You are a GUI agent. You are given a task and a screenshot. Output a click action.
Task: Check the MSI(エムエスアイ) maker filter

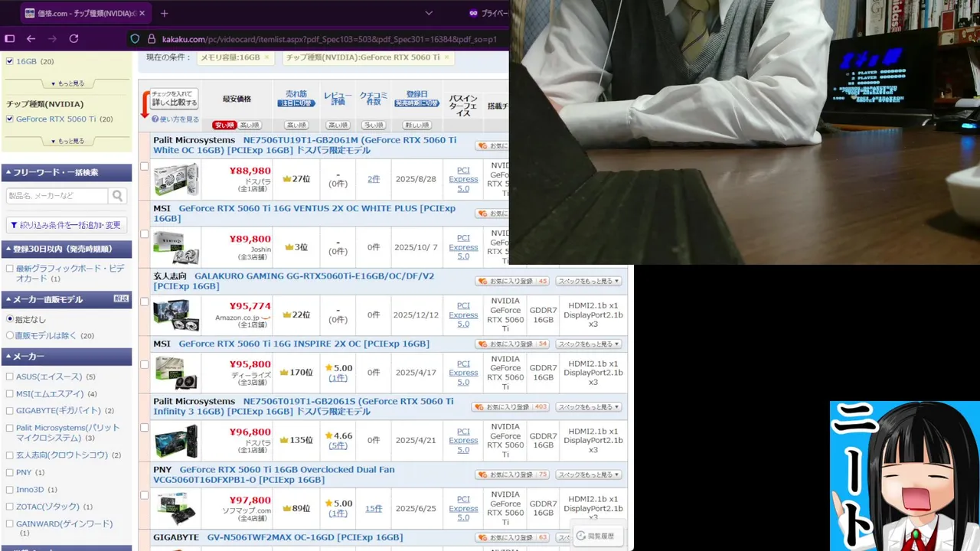point(10,393)
